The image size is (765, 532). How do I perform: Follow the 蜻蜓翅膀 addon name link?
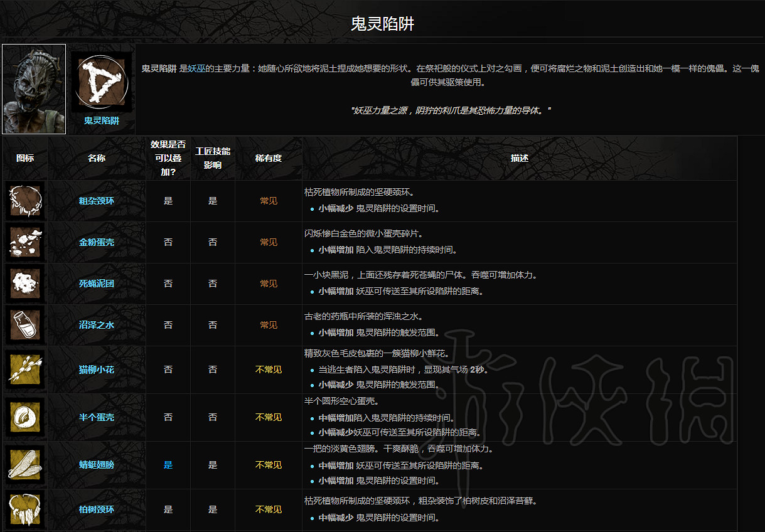(95, 465)
